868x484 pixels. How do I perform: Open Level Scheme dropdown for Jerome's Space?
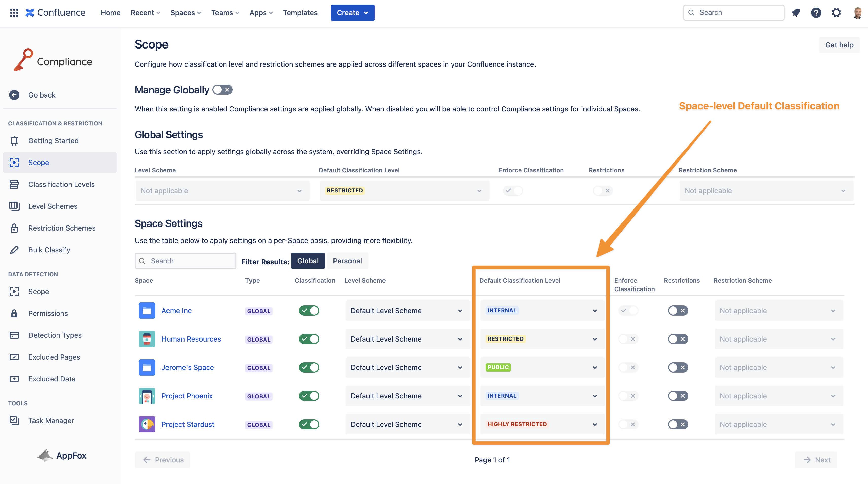click(407, 367)
